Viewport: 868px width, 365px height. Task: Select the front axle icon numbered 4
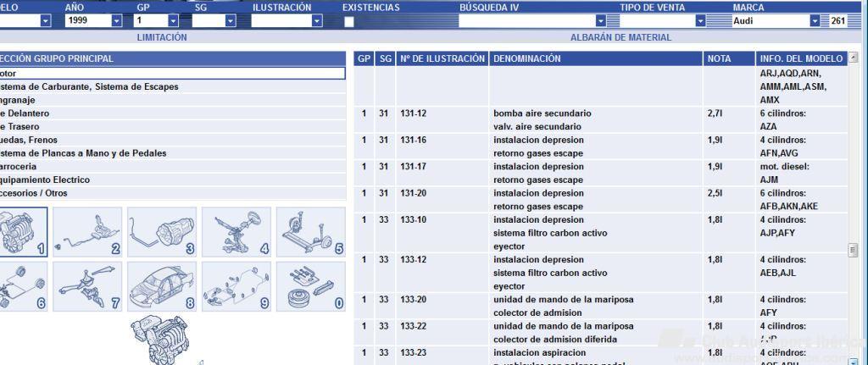pyautogui.click(x=236, y=232)
